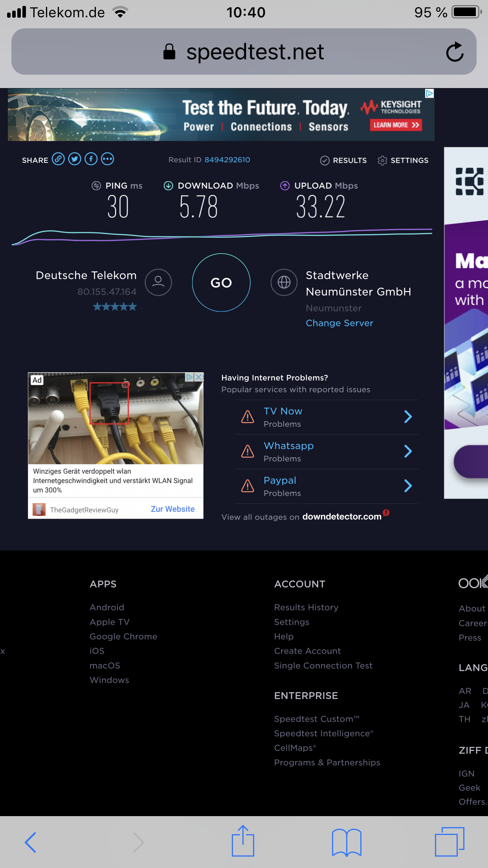
Task: Select TH language option
Action: [x=464, y=719]
